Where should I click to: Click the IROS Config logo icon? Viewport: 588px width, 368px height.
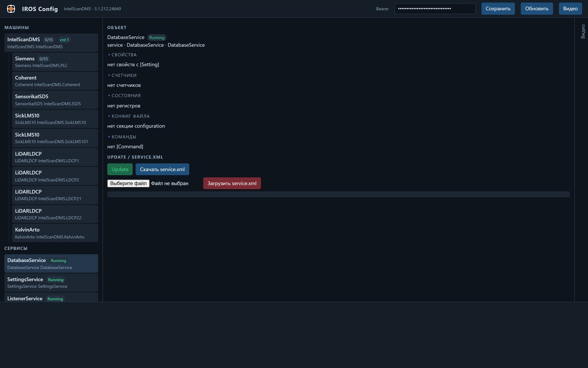point(11,9)
